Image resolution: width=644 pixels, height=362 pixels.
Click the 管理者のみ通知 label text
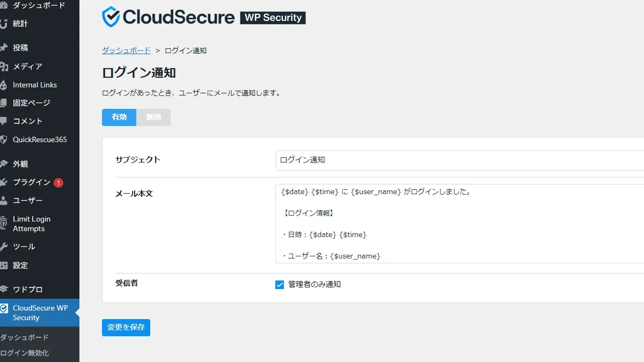coord(314,285)
